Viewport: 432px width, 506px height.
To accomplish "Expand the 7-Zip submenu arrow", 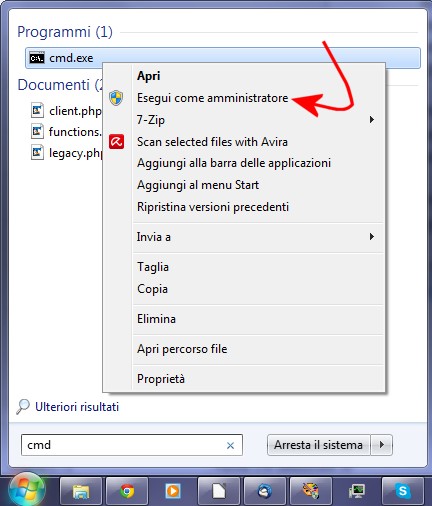I will coord(372,119).
